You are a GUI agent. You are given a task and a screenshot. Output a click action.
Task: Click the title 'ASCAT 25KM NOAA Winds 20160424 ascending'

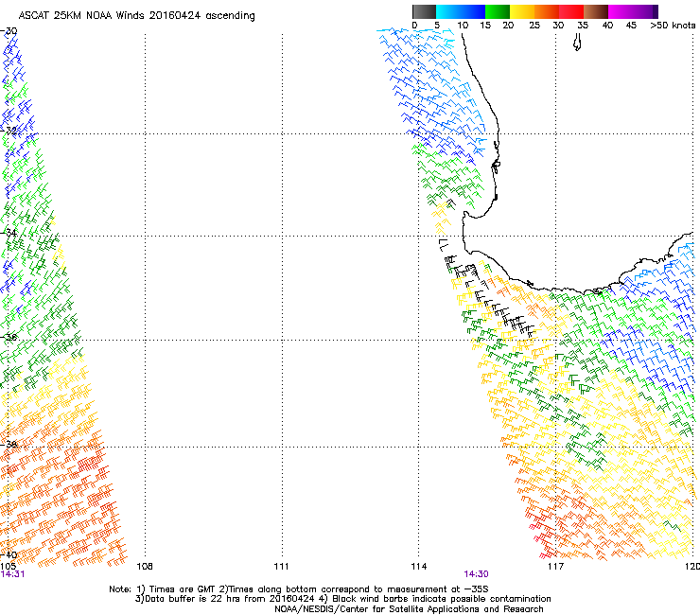coord(136,16)
